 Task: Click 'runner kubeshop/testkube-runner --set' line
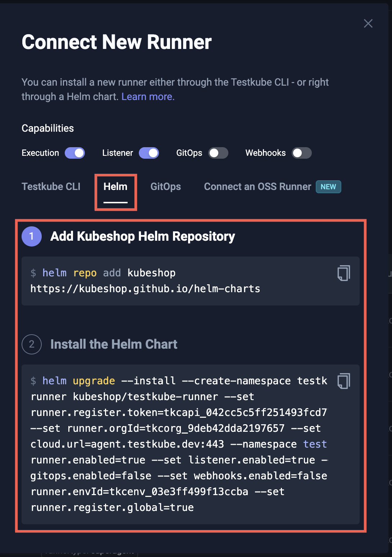[x=142, y=397]
